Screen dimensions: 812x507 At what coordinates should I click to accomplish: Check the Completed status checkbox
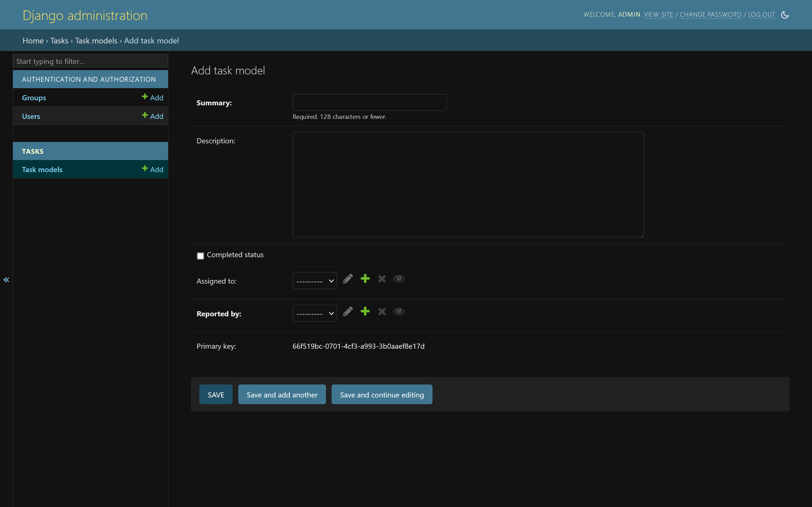(200, 256)
